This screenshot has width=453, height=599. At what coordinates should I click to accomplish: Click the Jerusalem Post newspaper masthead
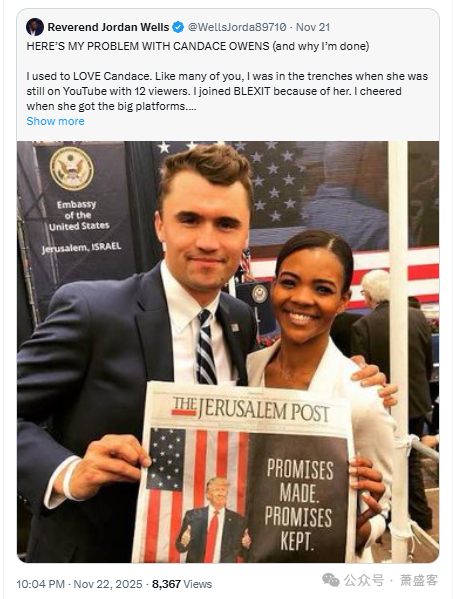[x=250, y=409]
